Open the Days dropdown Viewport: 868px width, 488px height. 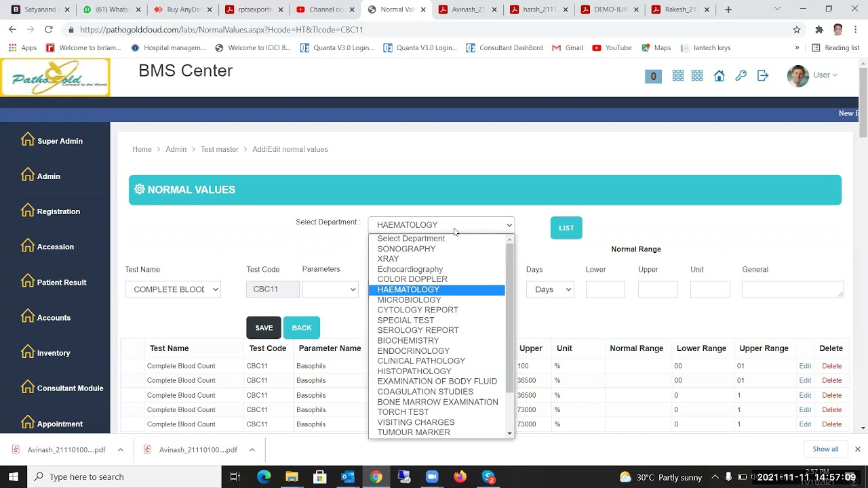pyautogui.click(x=550, y=289)
